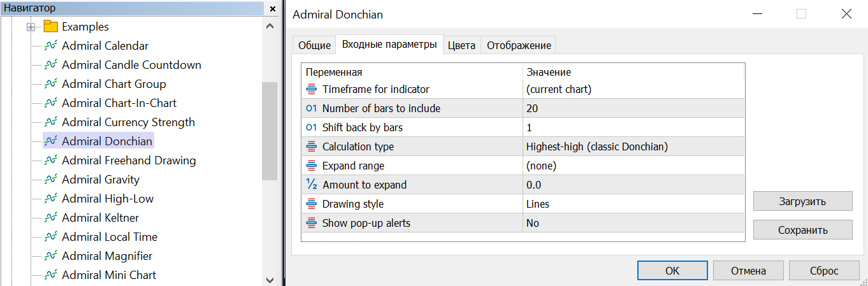The height and width of the screenshot is (286, 868).
Task: Select Admiral Currency Strength in tree
Action: click(128, 122)
